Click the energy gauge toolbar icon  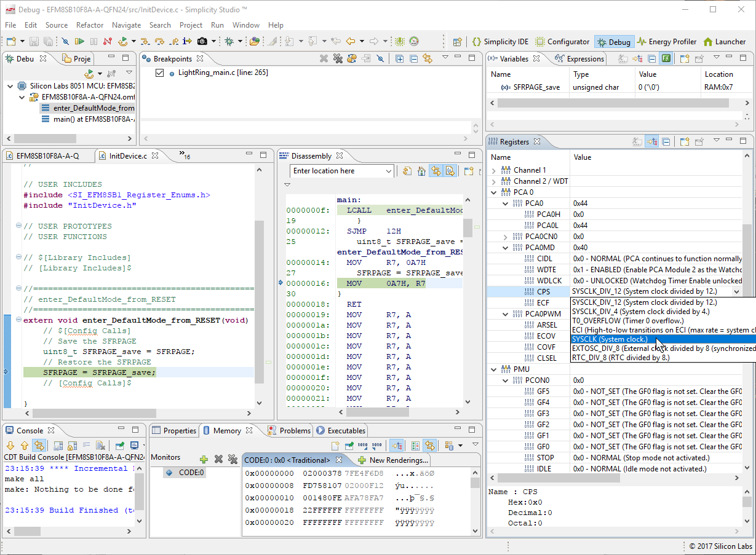414,42
